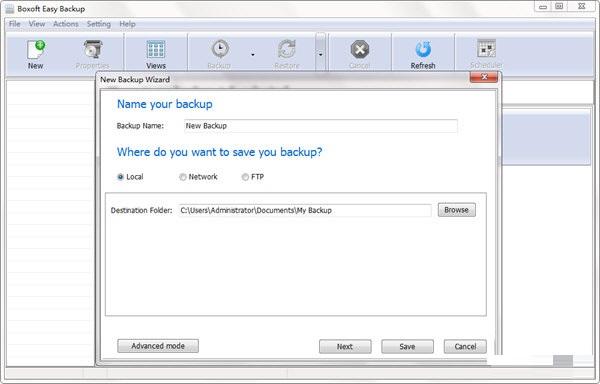The image size is (600, 384).
Task: Open the Setting menu
Action: point(99,24)
